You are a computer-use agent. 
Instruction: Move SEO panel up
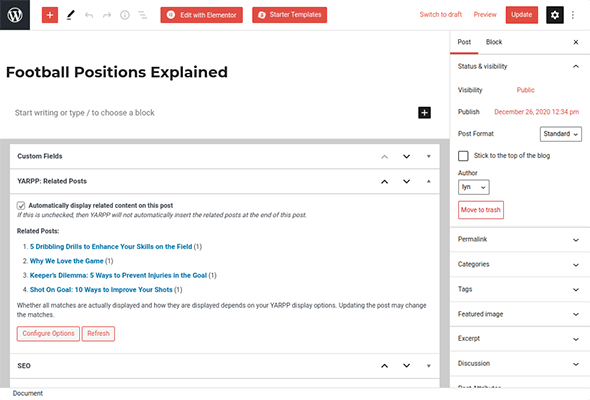pyautogui.click(x=384, y=366)
